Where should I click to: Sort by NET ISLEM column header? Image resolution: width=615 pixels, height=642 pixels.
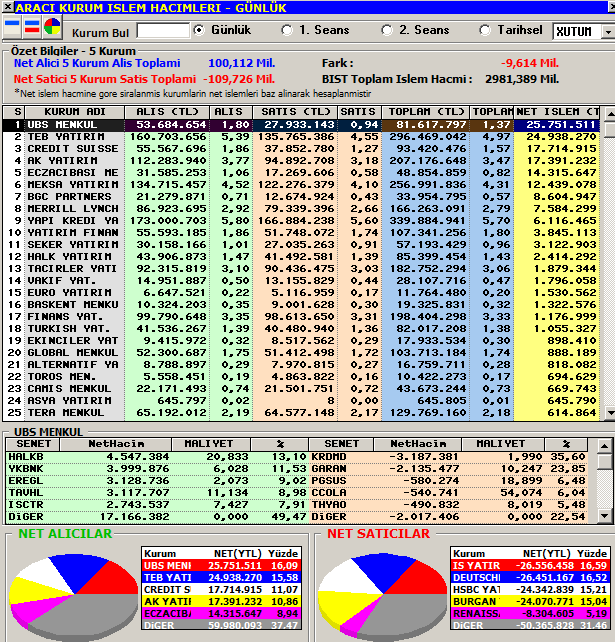[x=558, y=112]
